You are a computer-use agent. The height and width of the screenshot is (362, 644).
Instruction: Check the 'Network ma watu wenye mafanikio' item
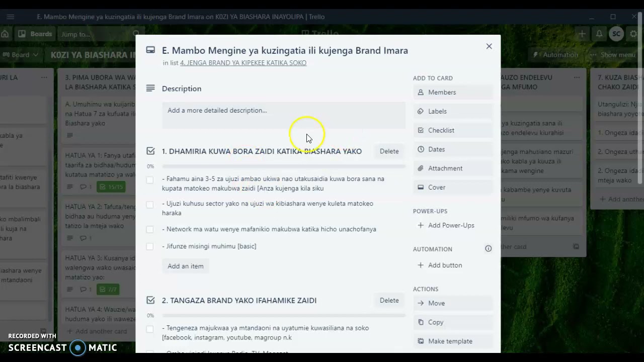click(x=150, y=229)
